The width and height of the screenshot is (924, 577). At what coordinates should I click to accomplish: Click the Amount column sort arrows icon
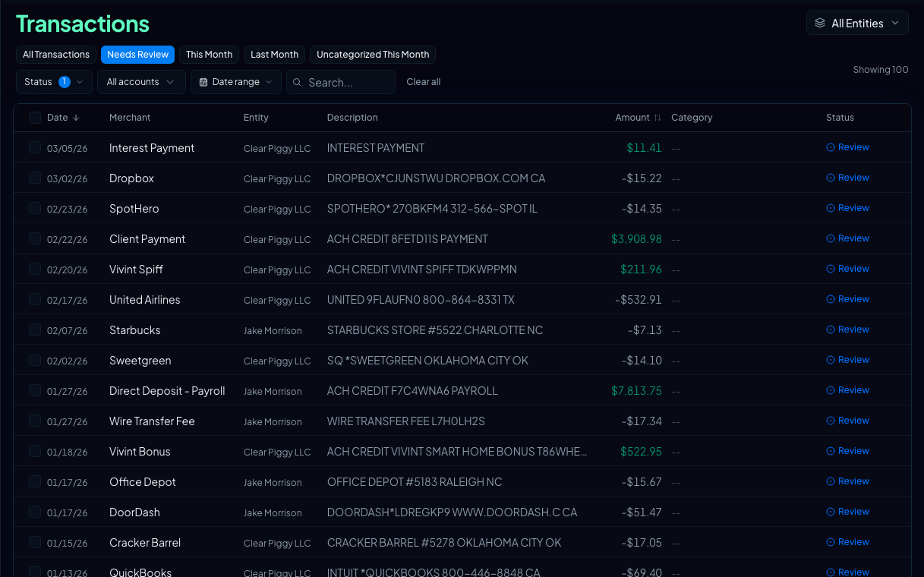[658, 118]
